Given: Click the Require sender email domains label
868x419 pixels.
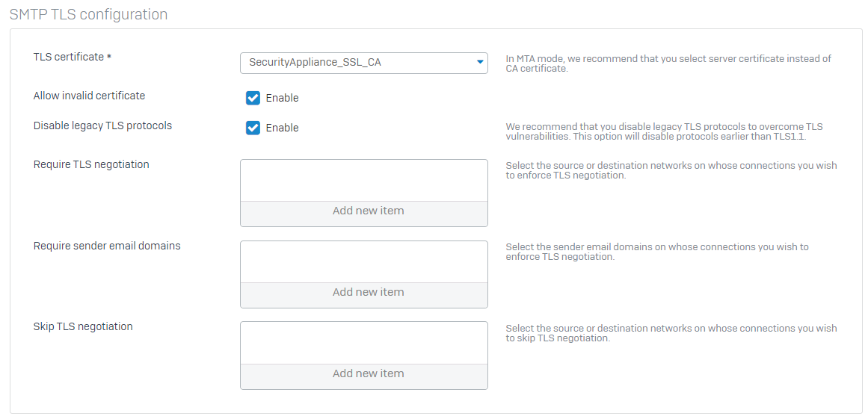Looking at the screenshot, I should click(107, 246).
